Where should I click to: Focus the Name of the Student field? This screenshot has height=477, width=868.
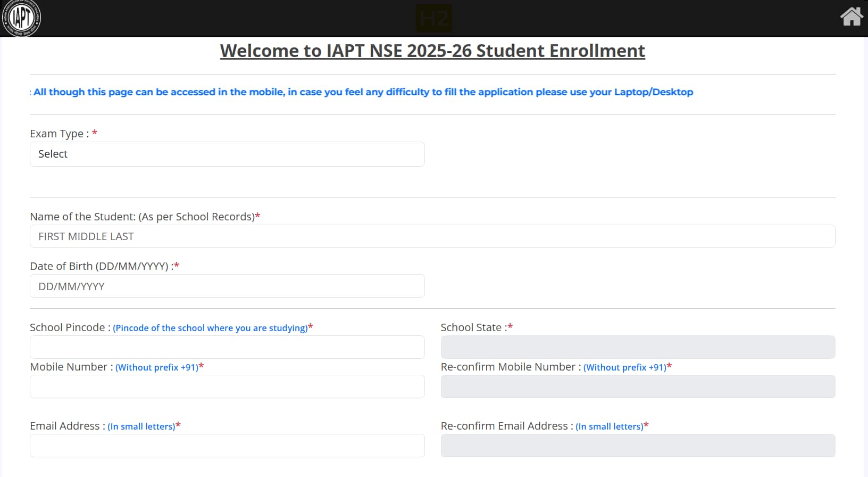[x=432, y=236]
